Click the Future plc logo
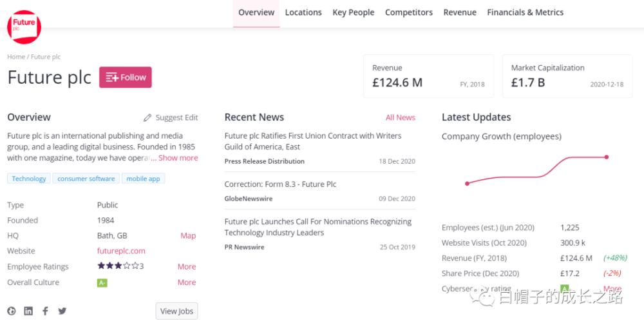This screenshot has height=325, width=644. coord(24,26)
